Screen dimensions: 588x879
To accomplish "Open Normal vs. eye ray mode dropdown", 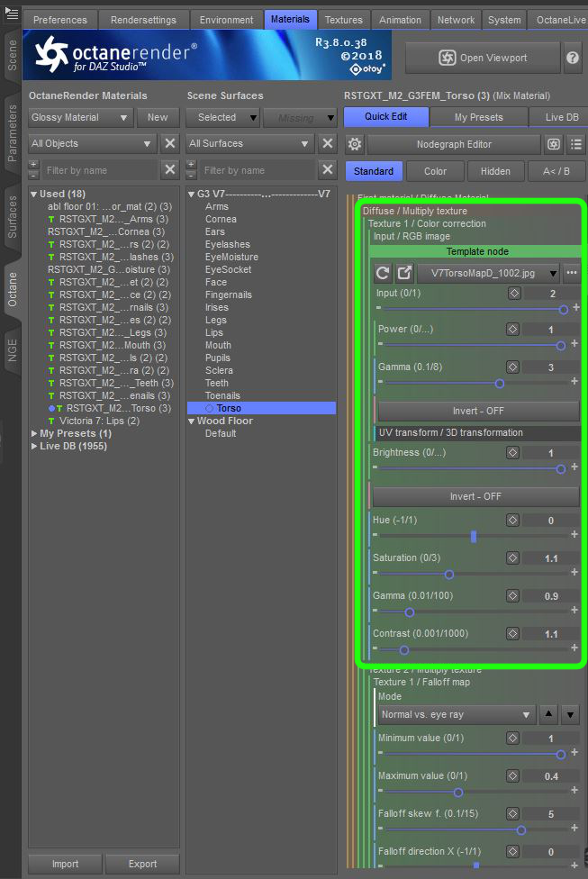I will click(x=456, y=714).
